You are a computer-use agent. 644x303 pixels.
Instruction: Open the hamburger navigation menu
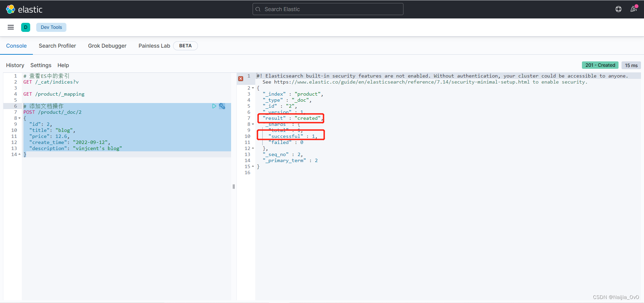click(11, 27)
